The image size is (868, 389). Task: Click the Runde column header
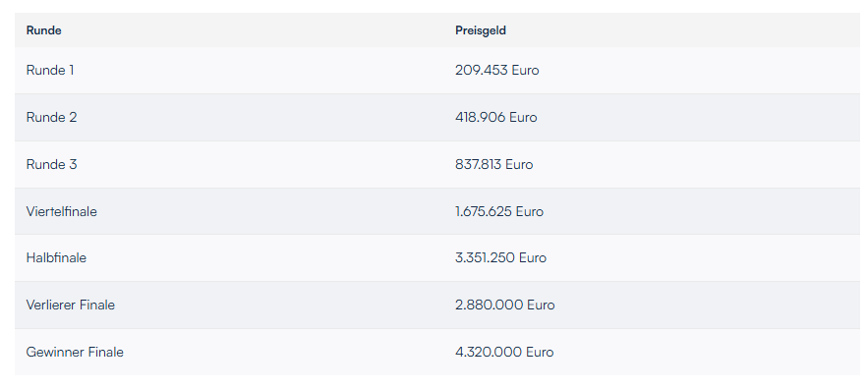43,30
